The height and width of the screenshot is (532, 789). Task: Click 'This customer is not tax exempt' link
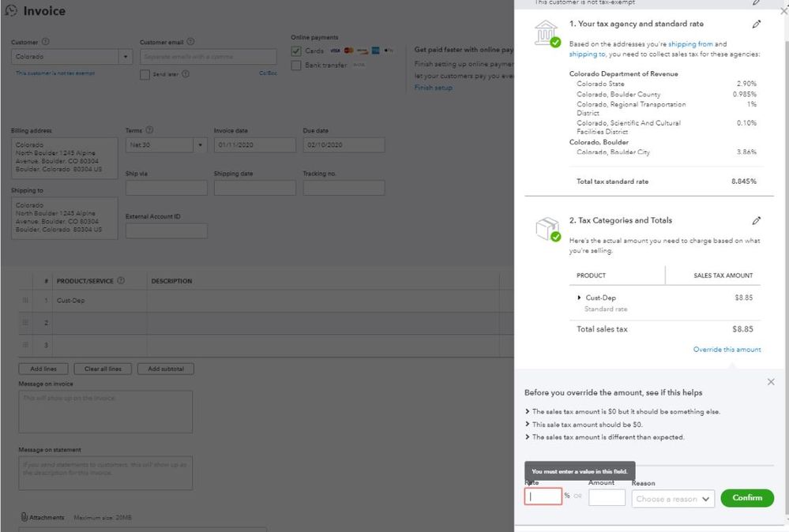(54, 73)
